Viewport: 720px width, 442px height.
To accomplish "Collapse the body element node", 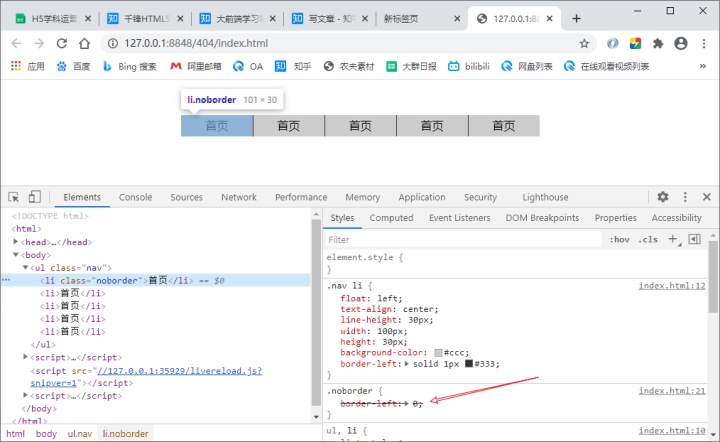I will [x=16, y=255].
